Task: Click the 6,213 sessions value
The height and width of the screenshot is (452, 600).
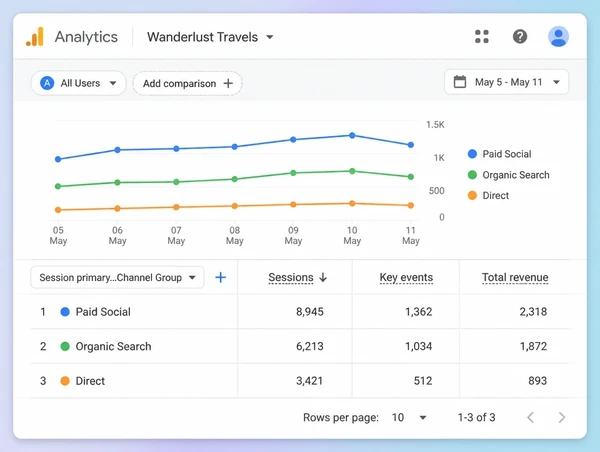Action: (x=310, y=346)
